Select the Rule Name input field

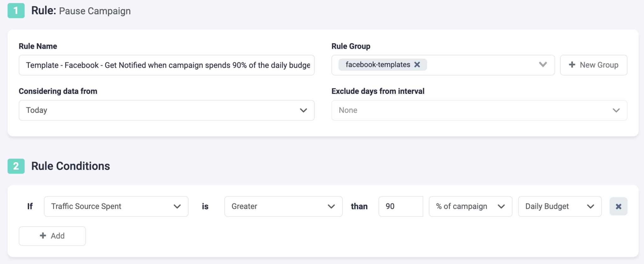166,65
